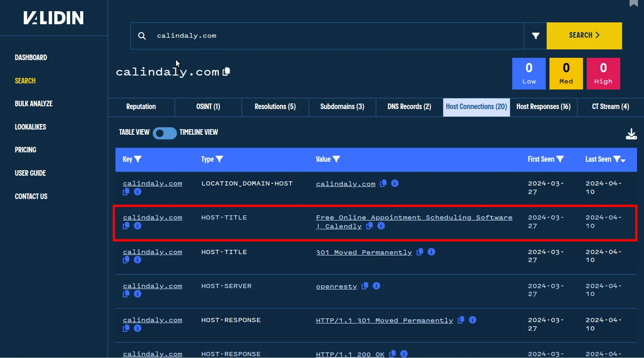Go to Dashboard in sidebar

[31, 58]
